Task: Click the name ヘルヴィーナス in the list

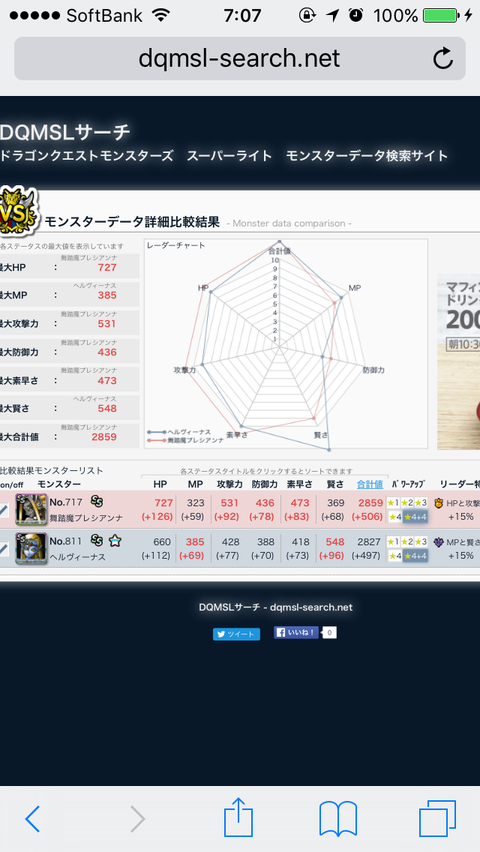Action: click(77, 557)
